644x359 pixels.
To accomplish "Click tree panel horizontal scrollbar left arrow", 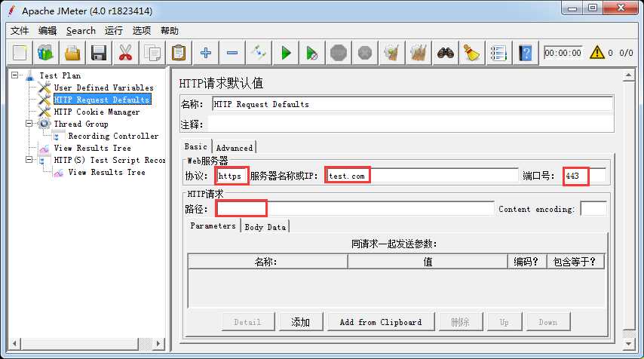I will coord(14,343).
